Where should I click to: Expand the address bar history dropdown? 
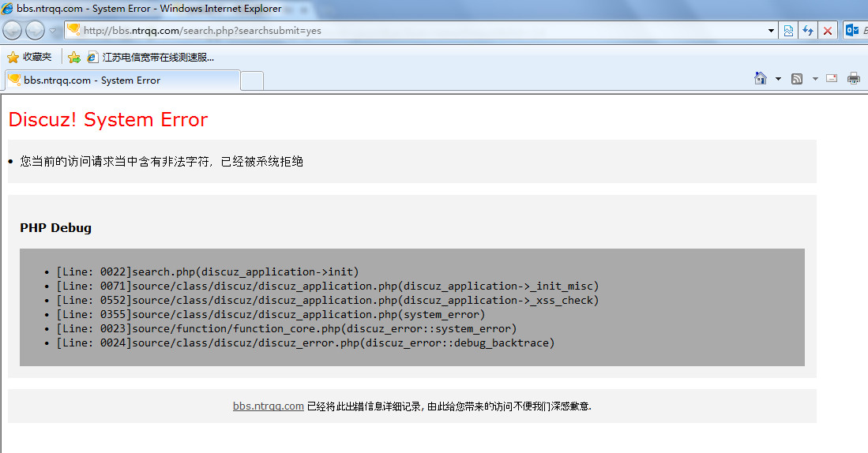pos(771,31)
